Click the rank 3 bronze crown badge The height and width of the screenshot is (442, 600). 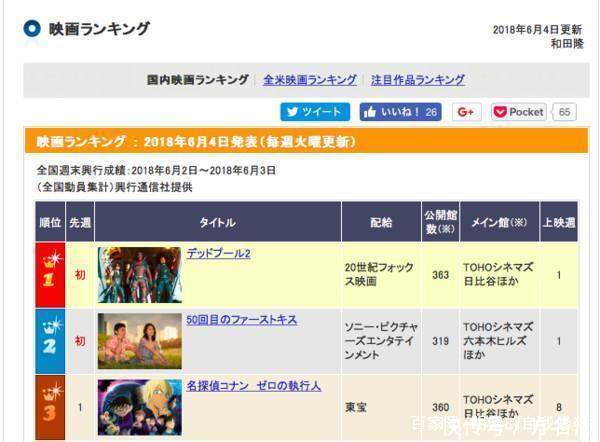[x=50, y=407]
